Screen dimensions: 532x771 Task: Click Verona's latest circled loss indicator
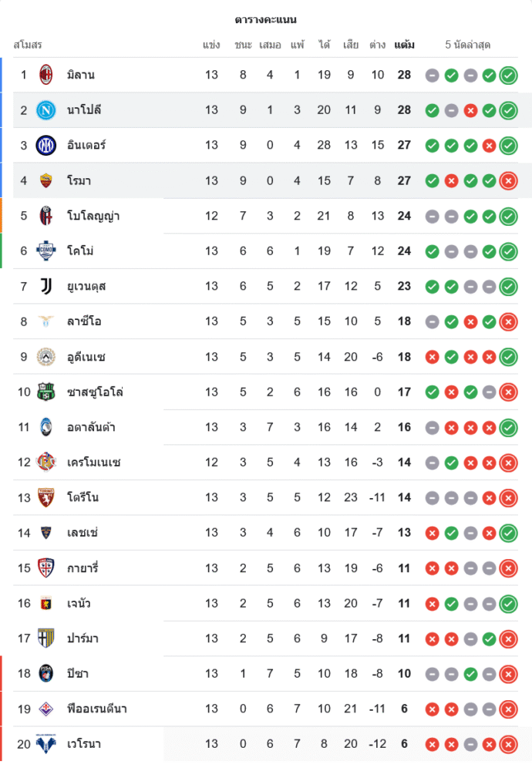508,744
